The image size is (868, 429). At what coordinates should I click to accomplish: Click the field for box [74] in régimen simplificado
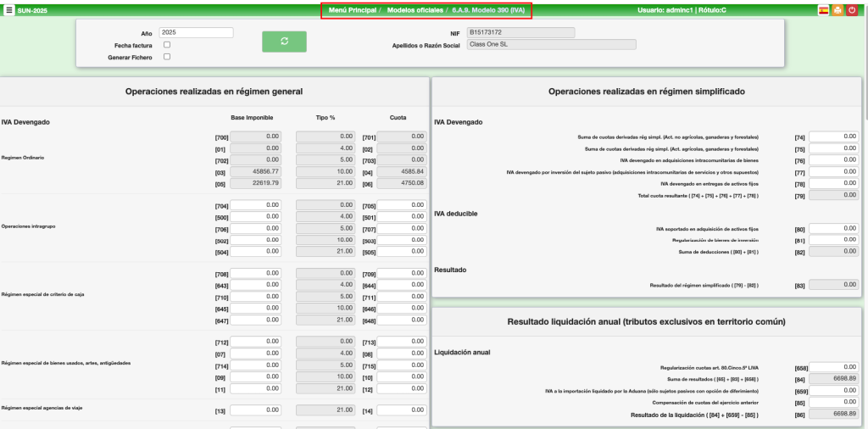(834, 136)
